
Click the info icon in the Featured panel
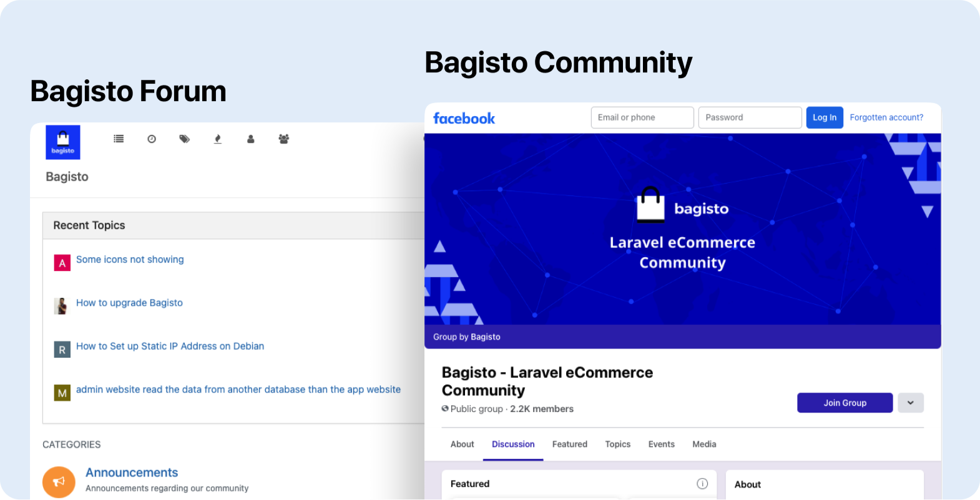click(x=702, y=484)
